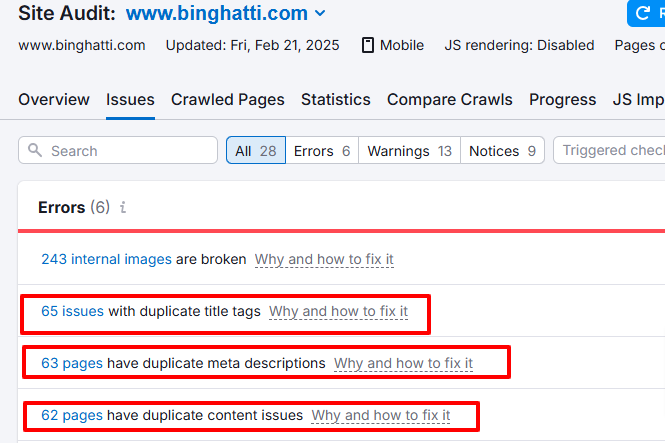The width and height of the screenshot is (665, 443).
Task: Open 'Why and how to fix it' for meta descriptions
Action: 403,363
